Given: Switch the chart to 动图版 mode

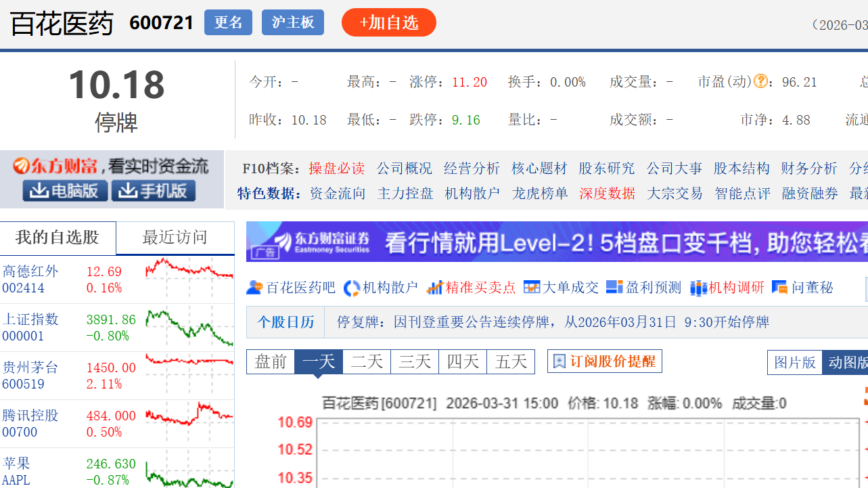Looking at the screenshot, I should 846,363.
